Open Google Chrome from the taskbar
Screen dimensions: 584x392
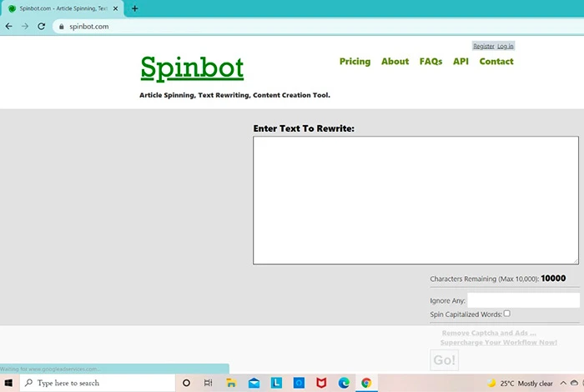pyautogui.click(x=366, y=383)
